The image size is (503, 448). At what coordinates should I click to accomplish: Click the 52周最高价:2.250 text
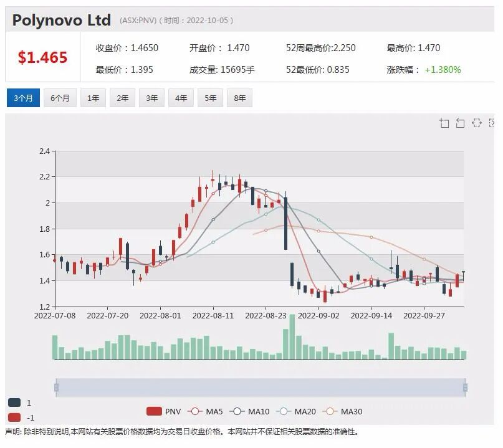[321, 48]
